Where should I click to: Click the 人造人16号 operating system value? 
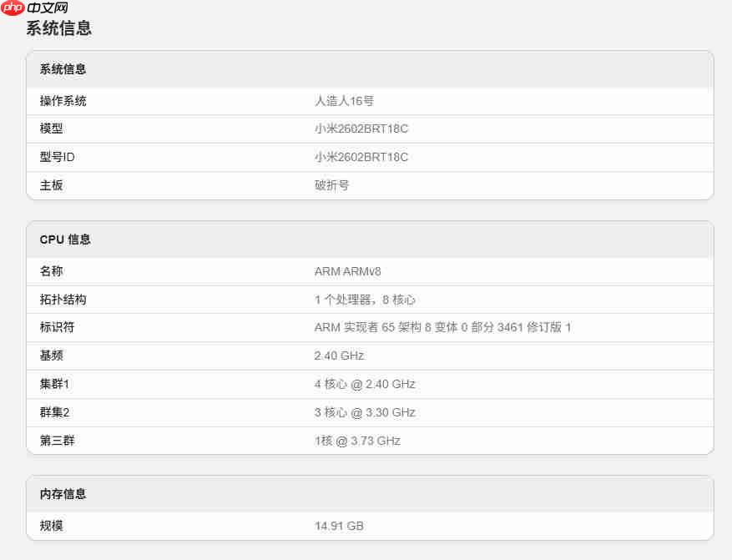click(345, 101)
